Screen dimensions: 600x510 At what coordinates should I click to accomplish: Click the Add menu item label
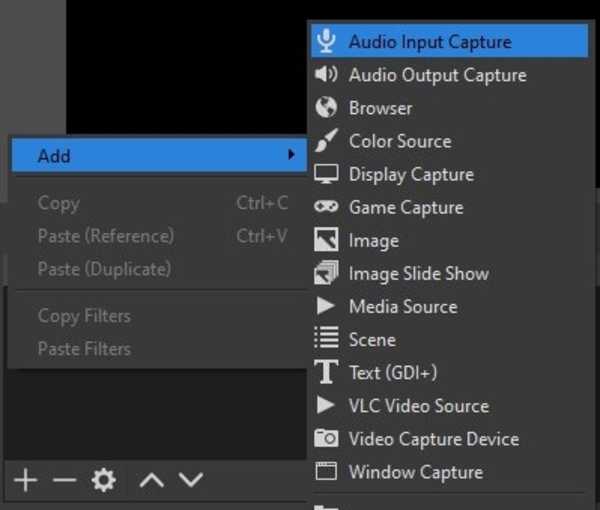pos(54,156)
